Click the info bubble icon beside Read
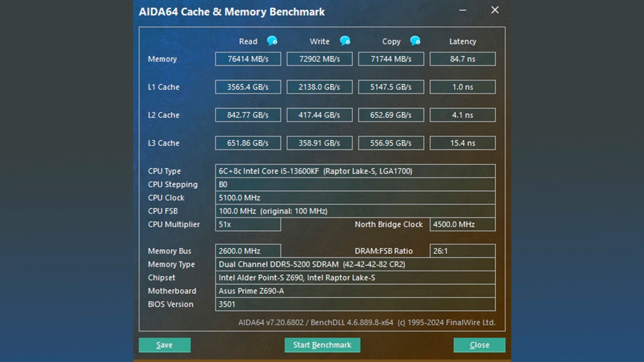 tap(272, 41)
